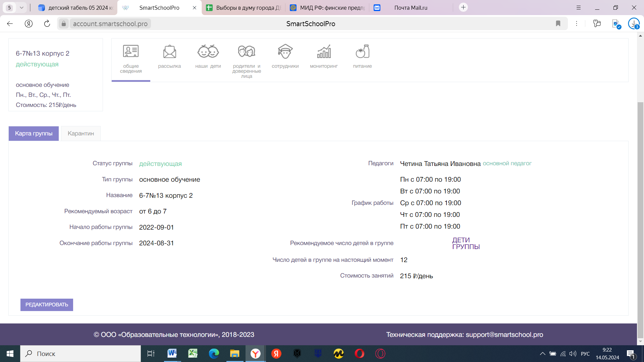Open the 'сотрудники' staff icon
644x362 pixels.
(285, 52)
